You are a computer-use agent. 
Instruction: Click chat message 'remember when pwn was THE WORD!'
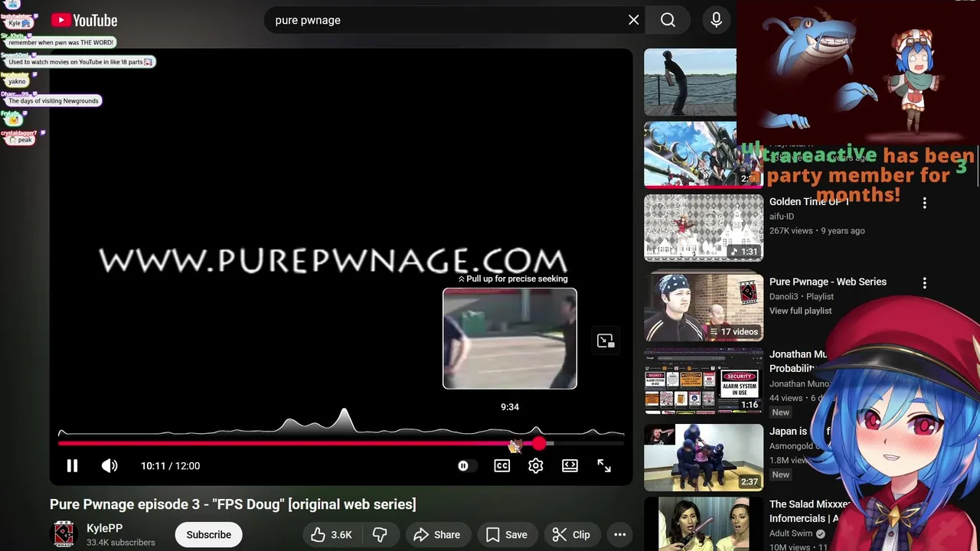pos(60,43)
